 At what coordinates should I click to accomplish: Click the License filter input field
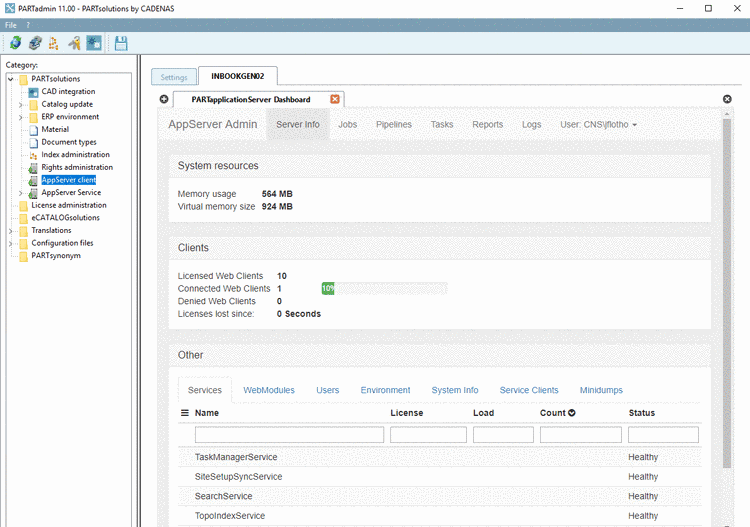click(428, 435)
